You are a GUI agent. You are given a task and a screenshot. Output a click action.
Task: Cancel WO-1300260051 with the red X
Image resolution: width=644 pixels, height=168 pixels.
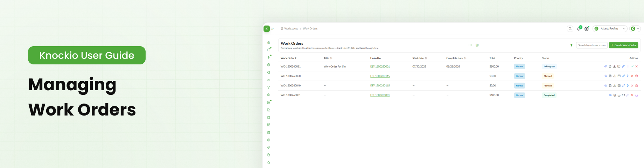coord(636,66)
